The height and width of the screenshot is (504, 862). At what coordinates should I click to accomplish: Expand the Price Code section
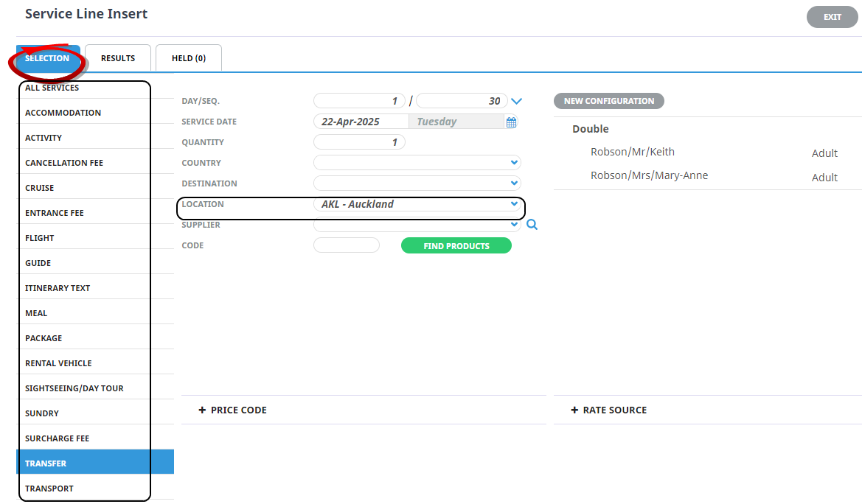point(232,410)
